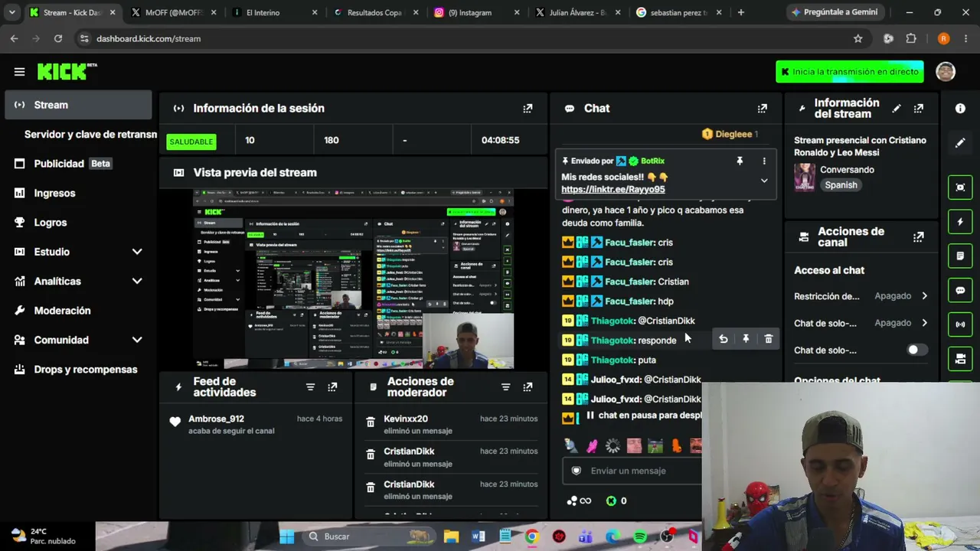Click the Buscar taskbar search box
Viewport: 980px width, 551px height.
pos(371,536)
